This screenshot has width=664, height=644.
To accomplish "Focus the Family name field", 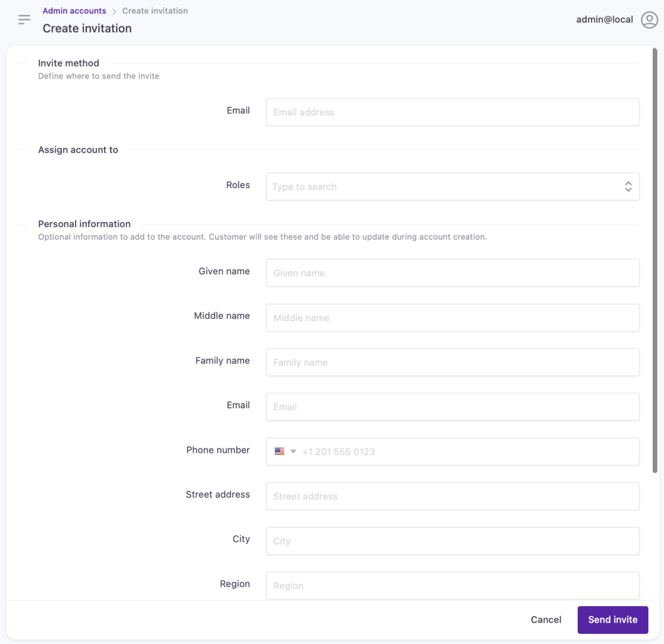I will click(x=453, y=362).
